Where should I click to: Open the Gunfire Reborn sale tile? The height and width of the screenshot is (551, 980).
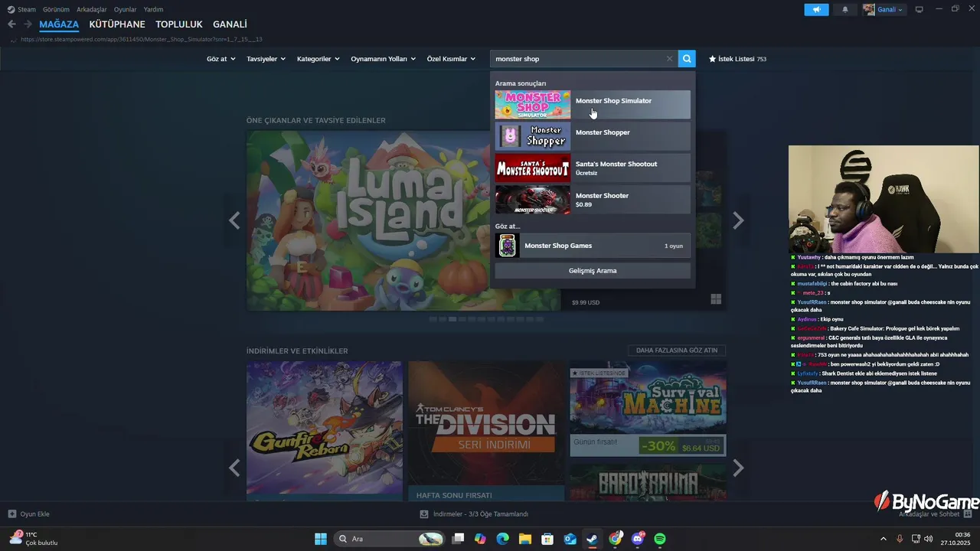click(325, 431)
